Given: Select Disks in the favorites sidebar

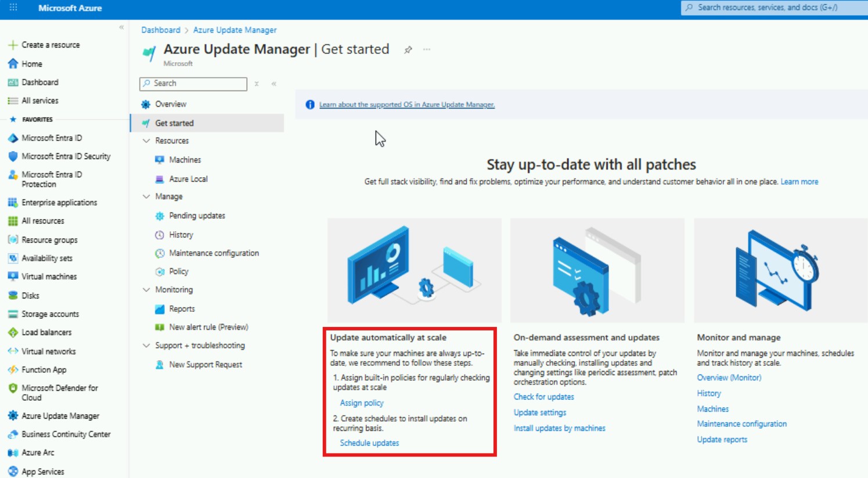Looking at the screenshot, I should pyautogui.click(x=36, y=295).
